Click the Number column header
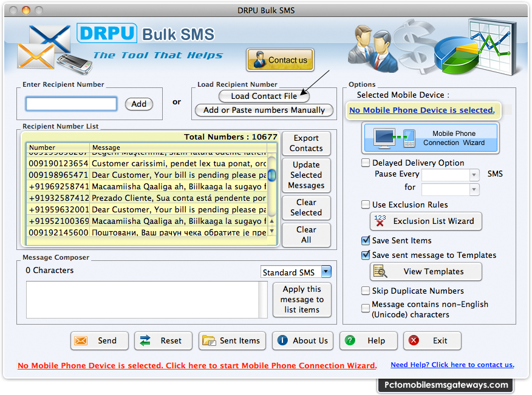This screenshot has height=395, width=532. (58, 147)
